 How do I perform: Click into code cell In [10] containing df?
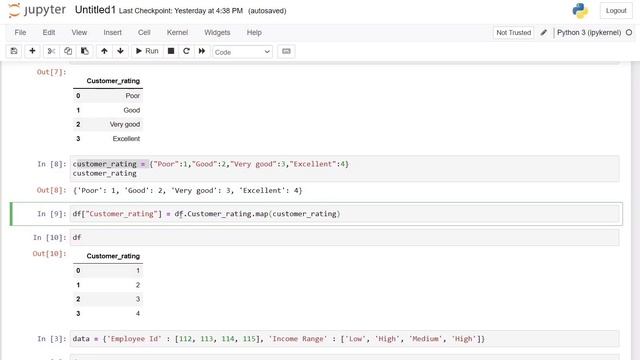pos(344,238)
